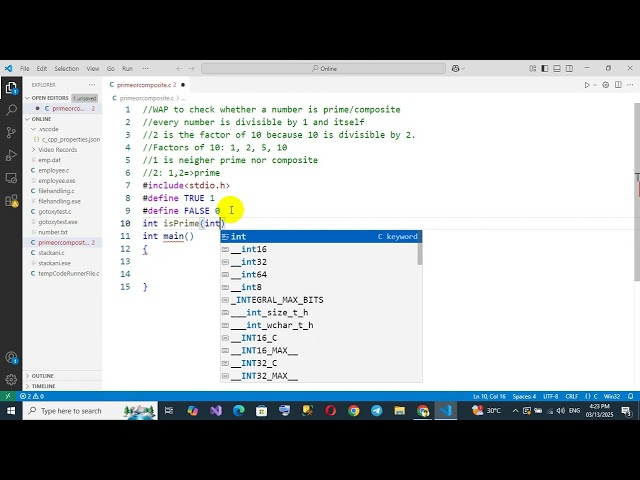
Task: Open employee.c in explorer
Action: tap(62, 170)
